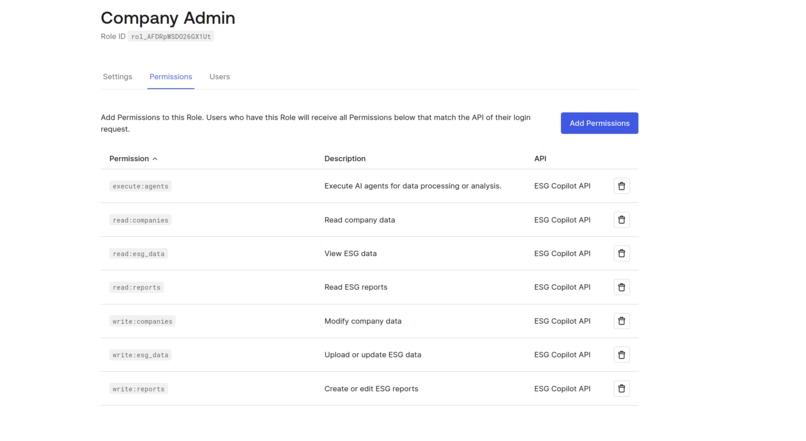Click the 'View ESG data' description
The width and height of the screenshot is (806, 441).
(x=351, y=253)
